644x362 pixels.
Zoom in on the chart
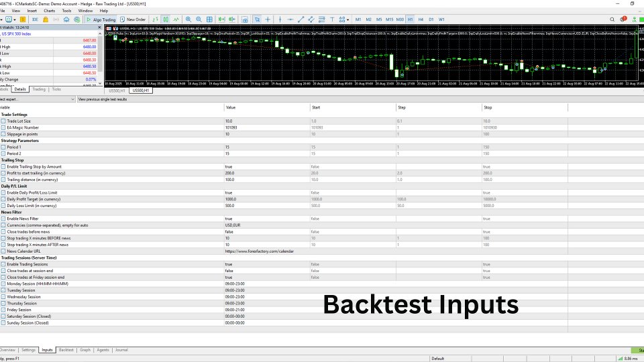pos(189,19)
